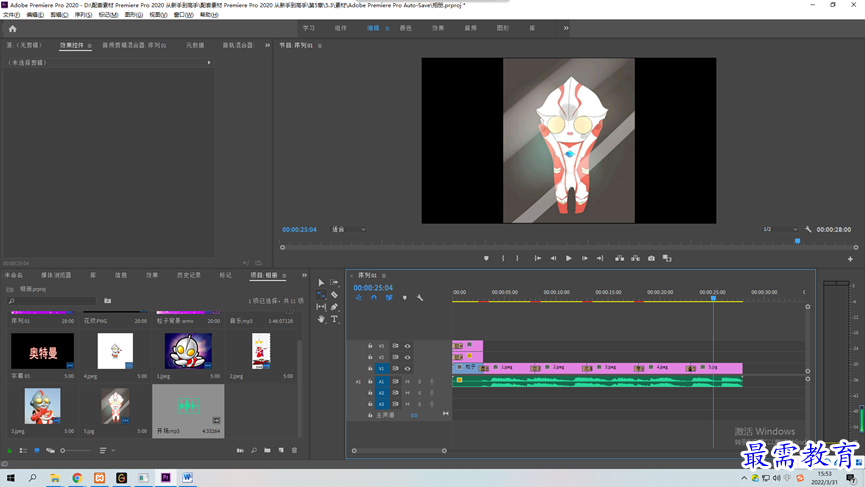Click the timeline playhead marker

(713, 298)
